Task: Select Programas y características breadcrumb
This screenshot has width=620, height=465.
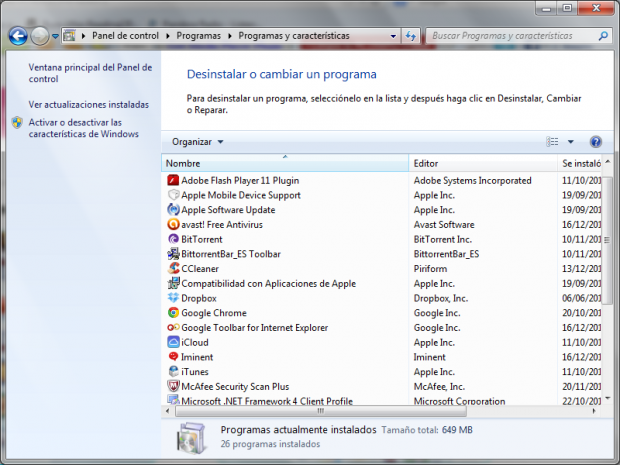Action: [x=294, y=36]
